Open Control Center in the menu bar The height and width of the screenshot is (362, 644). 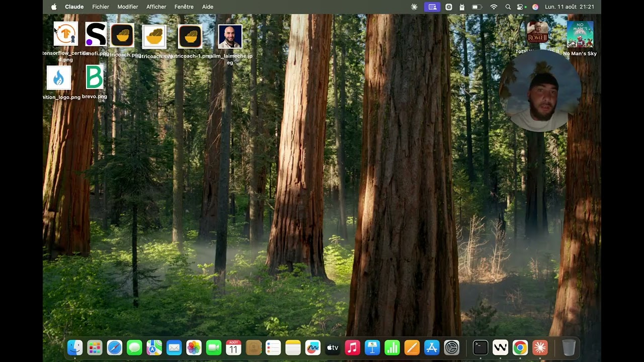521,7
